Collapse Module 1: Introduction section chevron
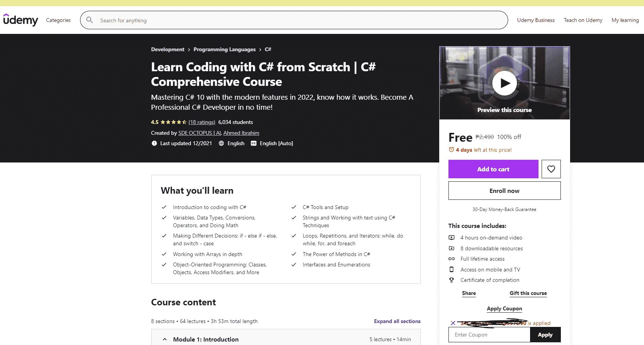This screenshot has height=345, width=644. 165,339
